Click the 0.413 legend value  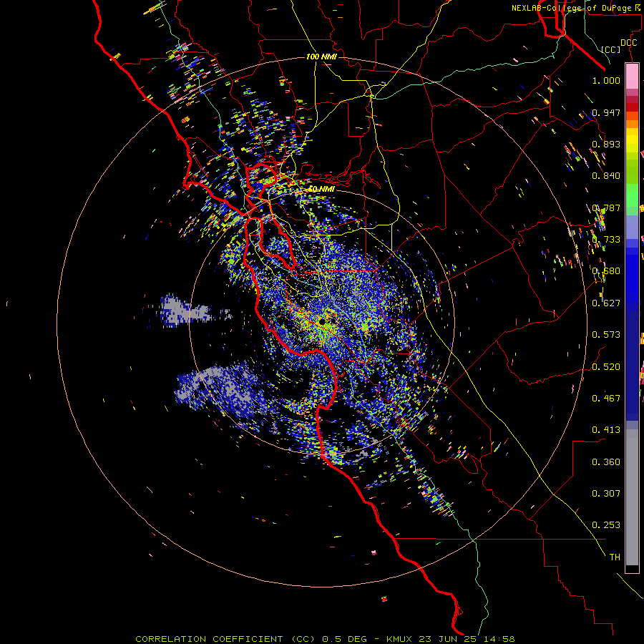606,430
